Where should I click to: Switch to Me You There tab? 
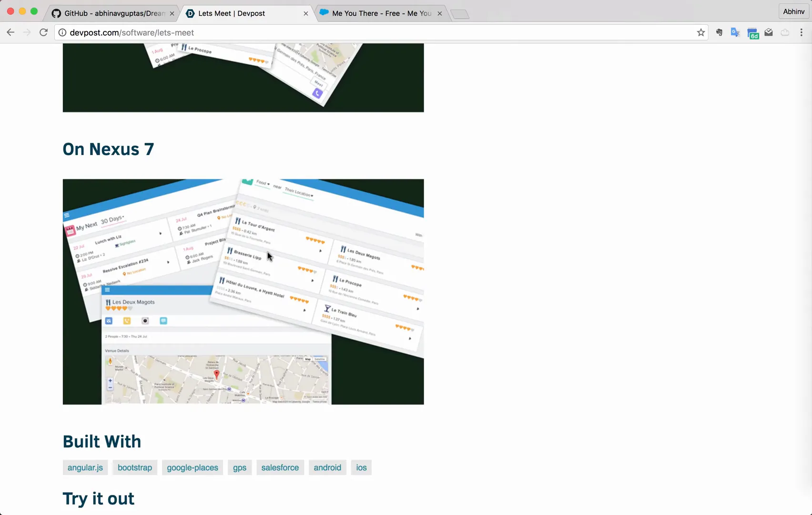tap(381, 13)
